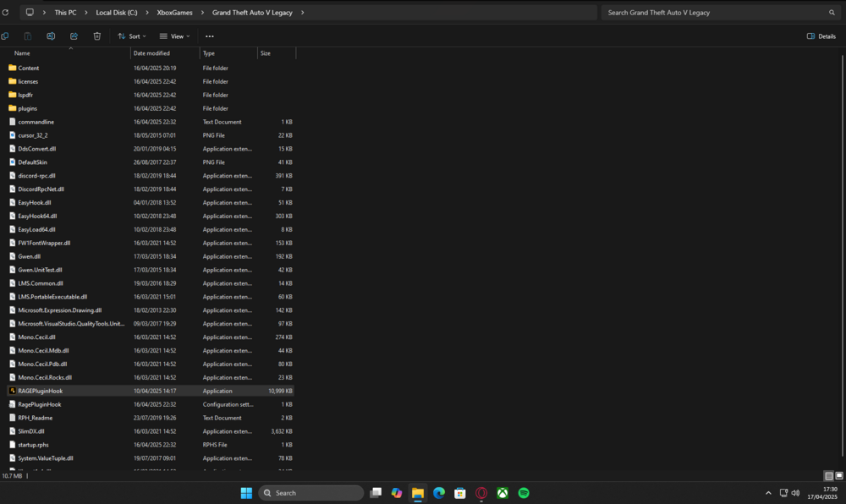Open the Windows Start menu
The width and height of the screenshot is (846, 504).
pyautogui.click(x=246, y=492)
